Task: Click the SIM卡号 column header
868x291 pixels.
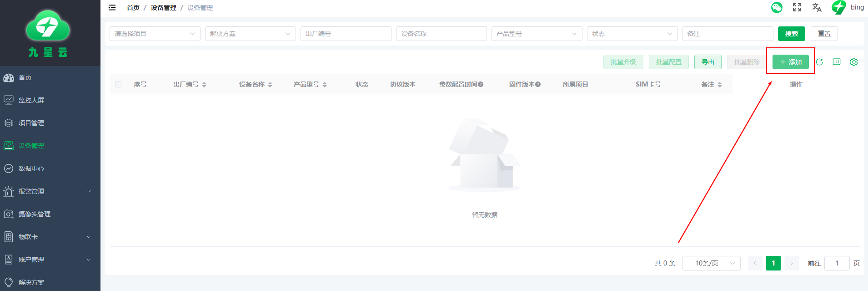Action: (x=648, y=84)
